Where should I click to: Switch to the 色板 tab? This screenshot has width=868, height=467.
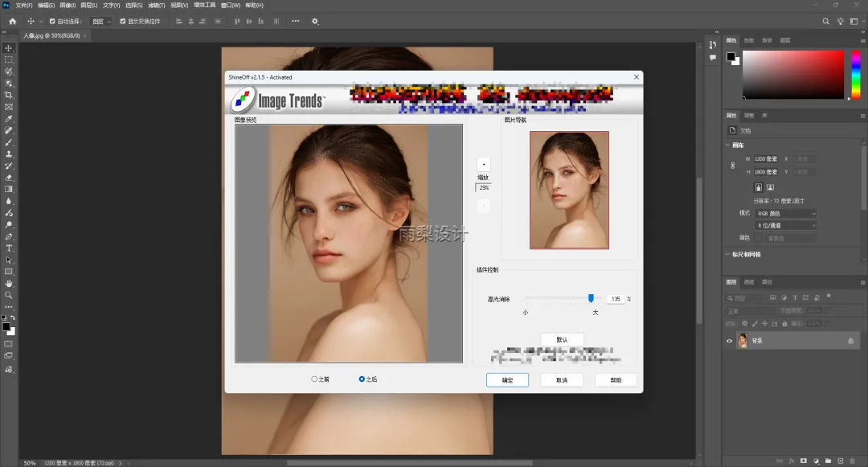tap(749, 40)
